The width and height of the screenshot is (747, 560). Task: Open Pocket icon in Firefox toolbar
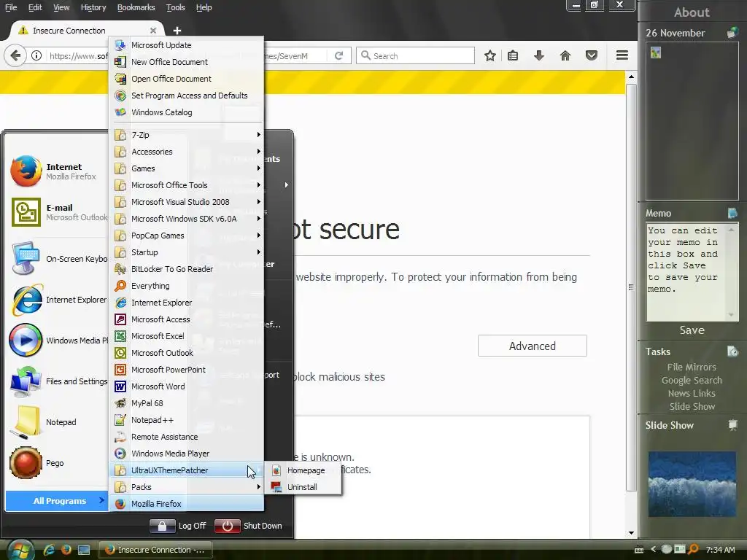pyautogui.click(x=591, y=55)
